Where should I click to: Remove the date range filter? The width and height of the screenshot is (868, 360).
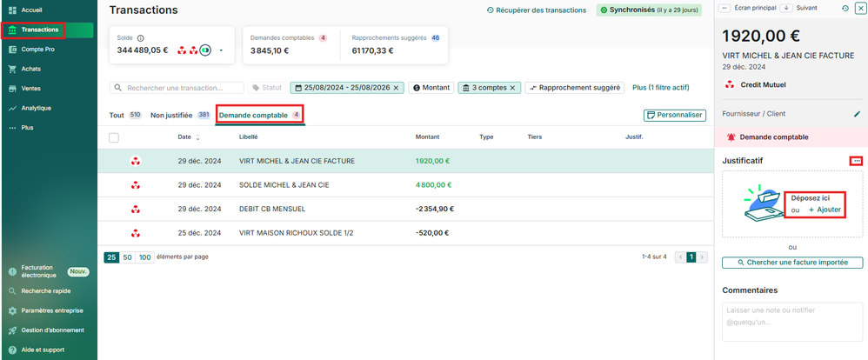pos(396,88)
